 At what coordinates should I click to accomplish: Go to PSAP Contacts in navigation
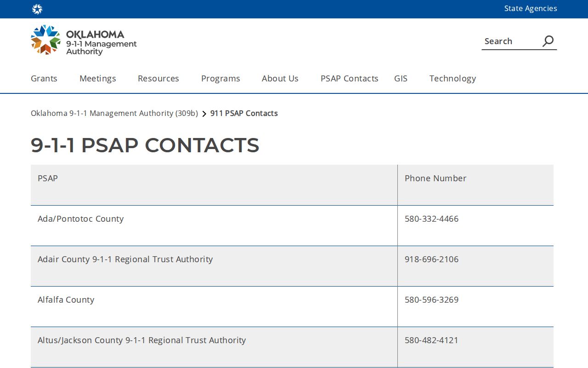pyautogui.click(x=350, y=78)
